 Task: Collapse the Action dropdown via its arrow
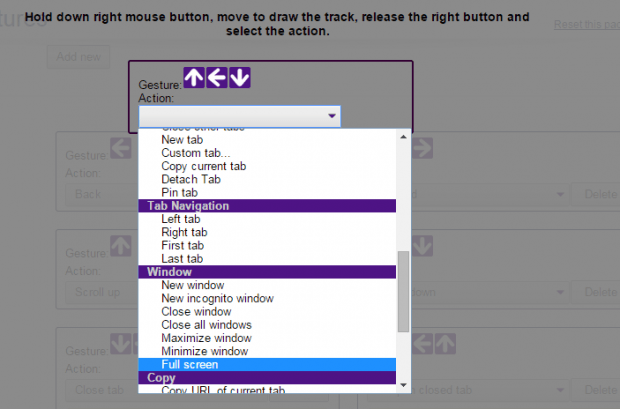(x=332, y=116)
